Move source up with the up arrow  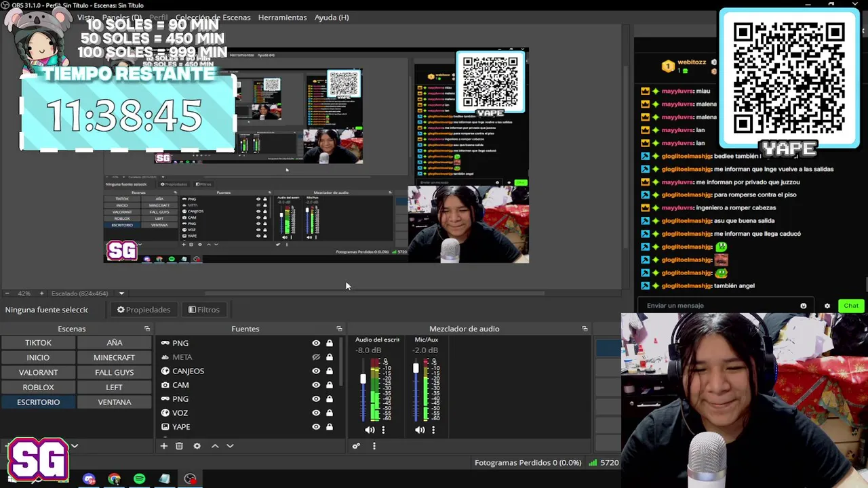coord(215,446)
